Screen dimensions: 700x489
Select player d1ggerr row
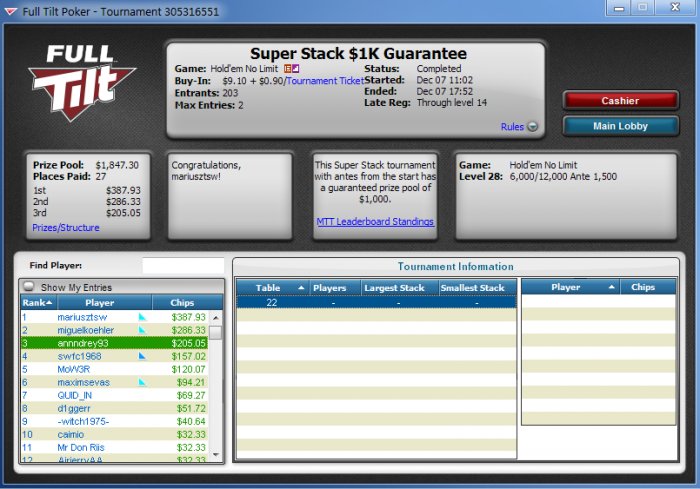point(114,408)
